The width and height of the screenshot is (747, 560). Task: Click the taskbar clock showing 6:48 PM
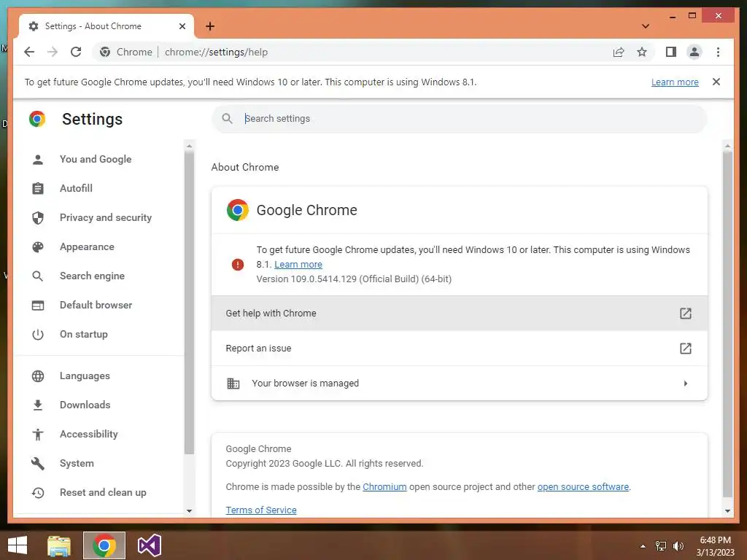pyautogui.click(x=715, y=545)
